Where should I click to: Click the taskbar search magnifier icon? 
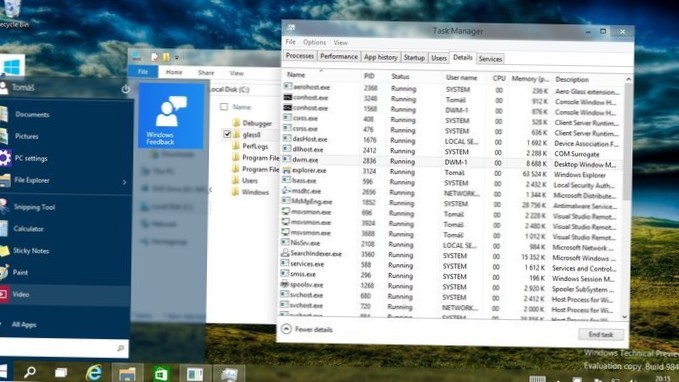point(29,372)
